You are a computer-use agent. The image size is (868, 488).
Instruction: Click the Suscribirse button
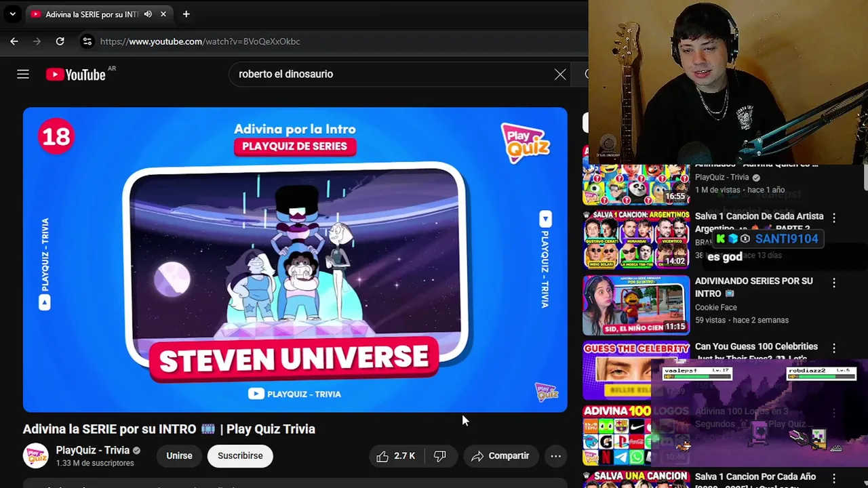point(240,455)
